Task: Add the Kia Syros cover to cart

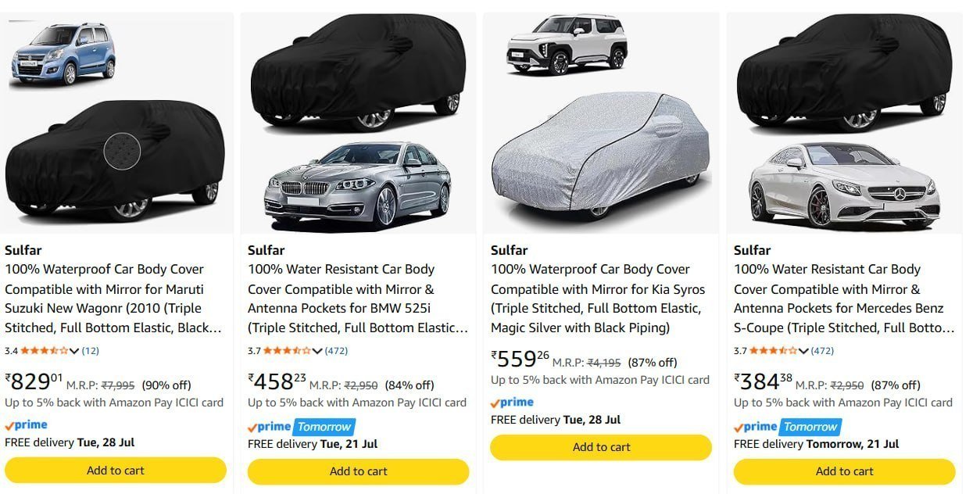Action: [x=601, y=448]
